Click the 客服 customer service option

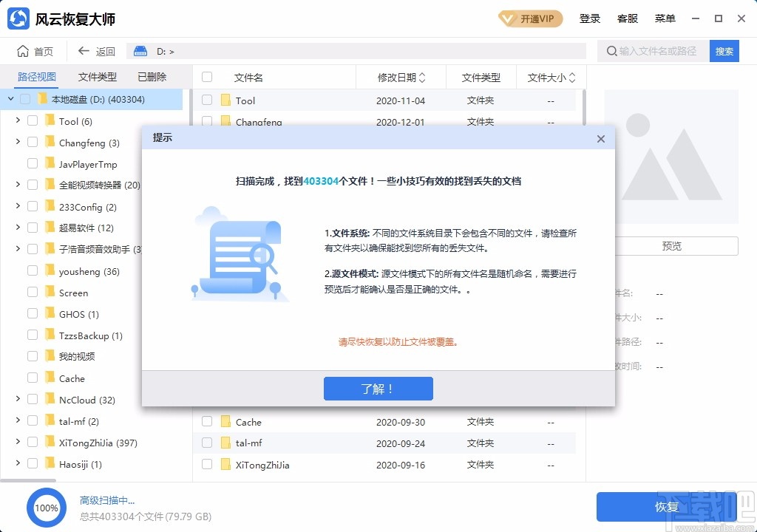tap(628, 18)
